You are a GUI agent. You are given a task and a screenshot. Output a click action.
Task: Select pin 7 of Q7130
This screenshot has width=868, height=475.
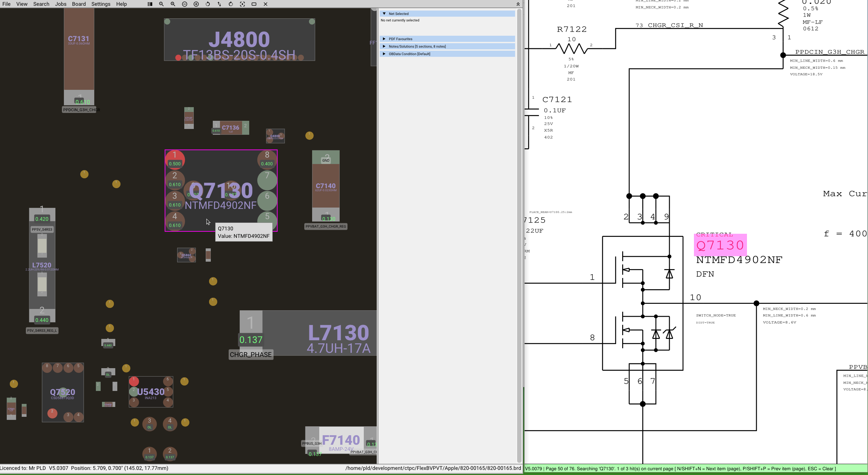(267, 180)
